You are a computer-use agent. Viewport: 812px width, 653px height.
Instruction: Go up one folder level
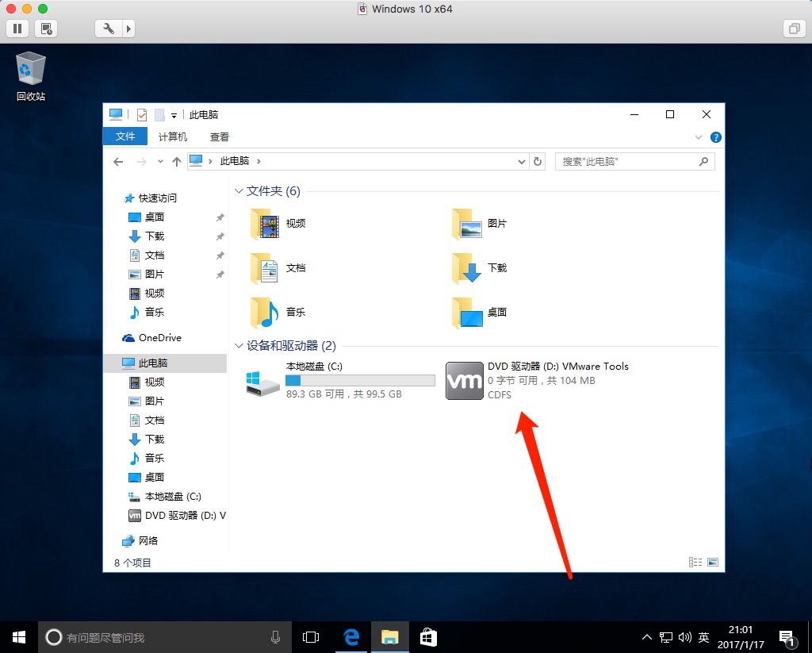177,162
